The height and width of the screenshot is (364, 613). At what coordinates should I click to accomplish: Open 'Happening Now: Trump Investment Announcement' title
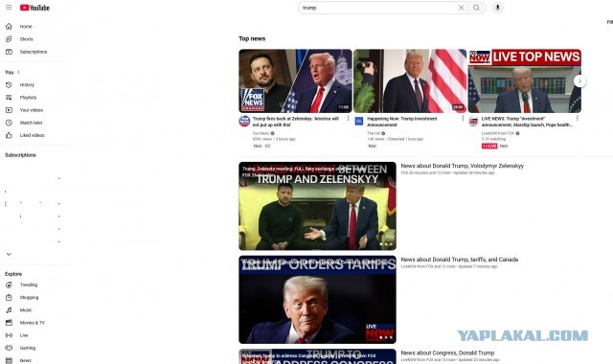tap(402, 122)
